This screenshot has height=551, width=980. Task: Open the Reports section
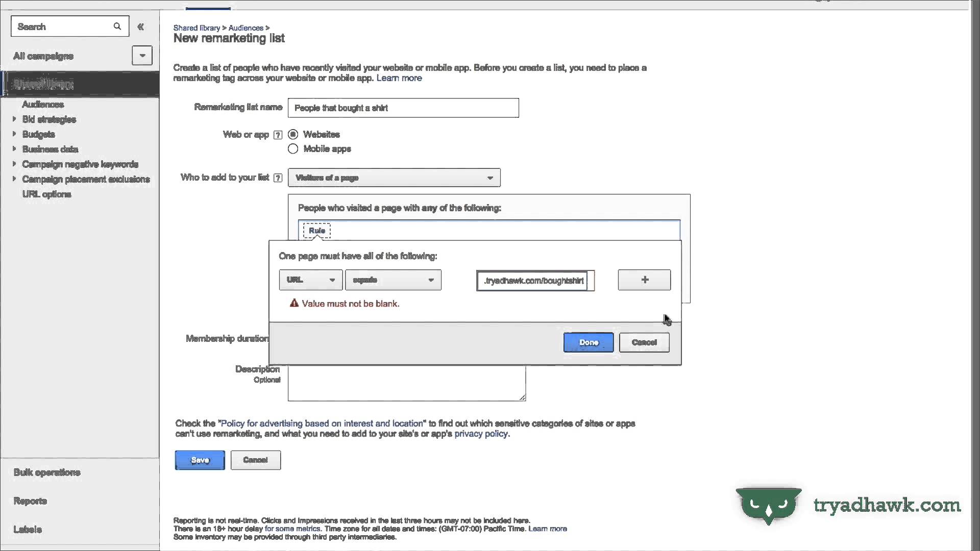(30, 501)
